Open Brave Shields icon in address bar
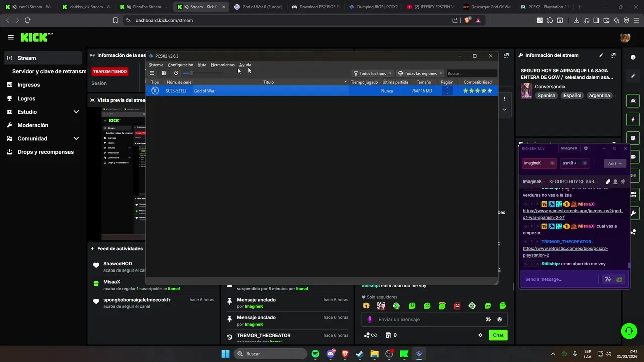The height and width of the screenshot is (362, 644). [x=467, y=20]
